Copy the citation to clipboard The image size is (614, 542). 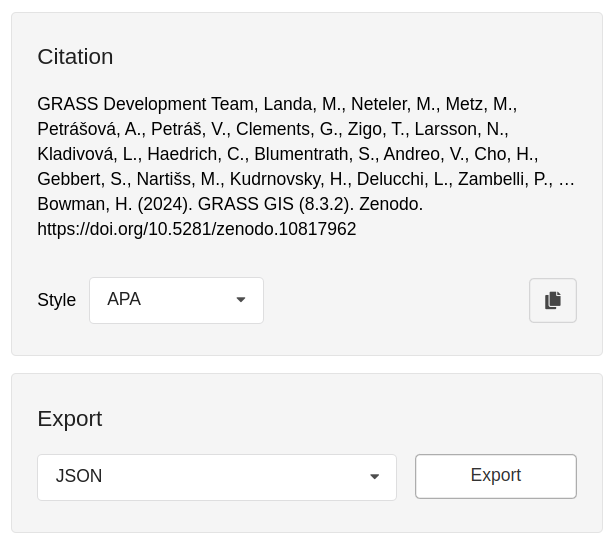tap(553, 300)
